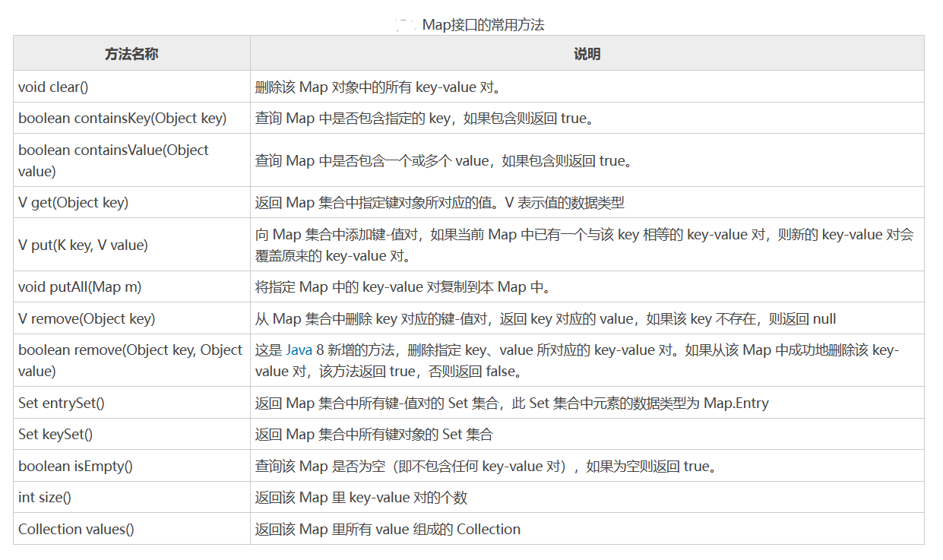This screenshot has width=943, height=560.
Task: Select the boolean containsValue(Object value) cell
Action: [x=114, y=160]
